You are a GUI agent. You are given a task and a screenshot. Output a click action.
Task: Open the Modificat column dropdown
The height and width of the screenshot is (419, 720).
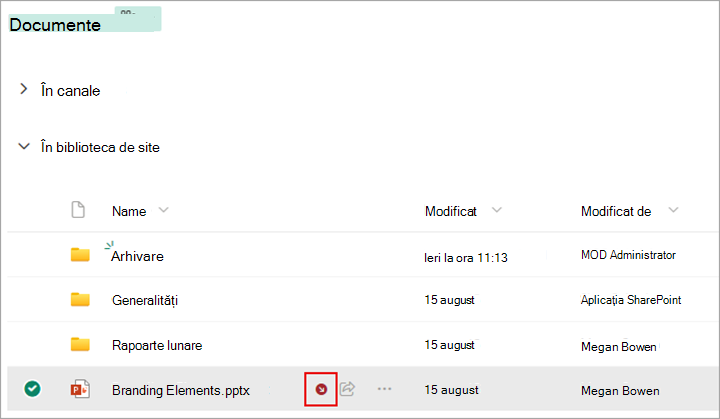(x=496, y=210)
